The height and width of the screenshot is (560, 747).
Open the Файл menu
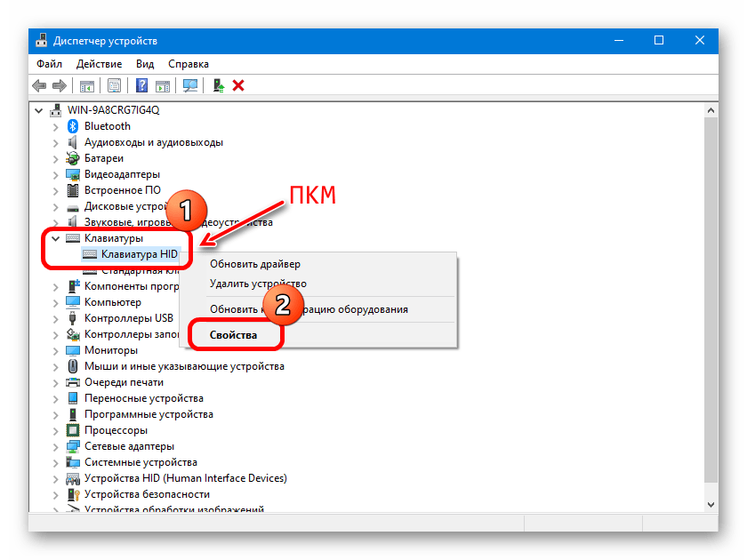[50, 64]
